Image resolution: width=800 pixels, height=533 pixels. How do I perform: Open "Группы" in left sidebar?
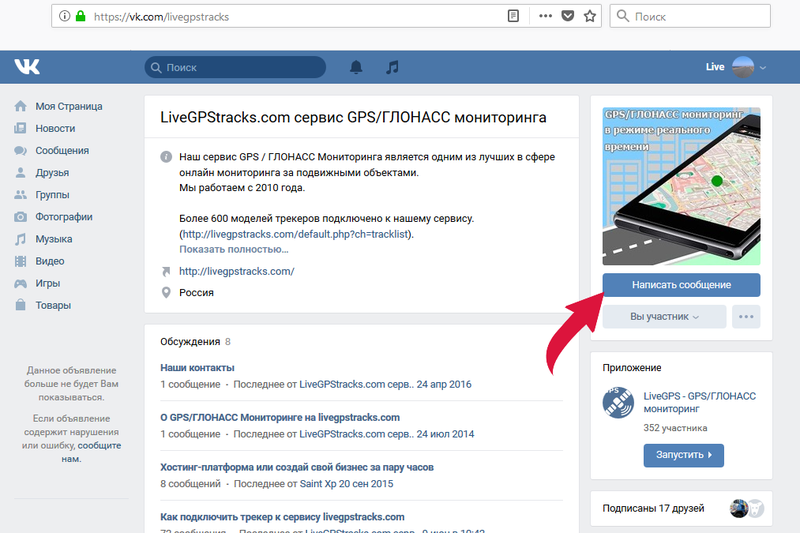(52, 195)
